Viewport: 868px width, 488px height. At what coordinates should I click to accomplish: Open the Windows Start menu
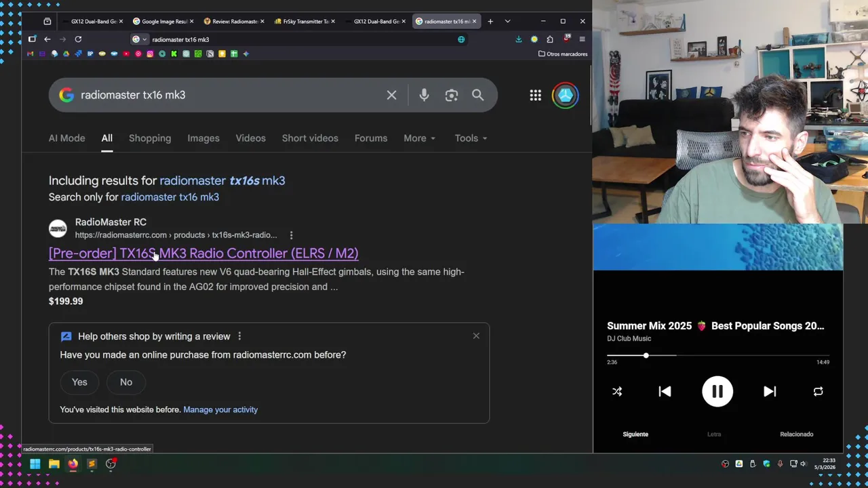(35, 464)
